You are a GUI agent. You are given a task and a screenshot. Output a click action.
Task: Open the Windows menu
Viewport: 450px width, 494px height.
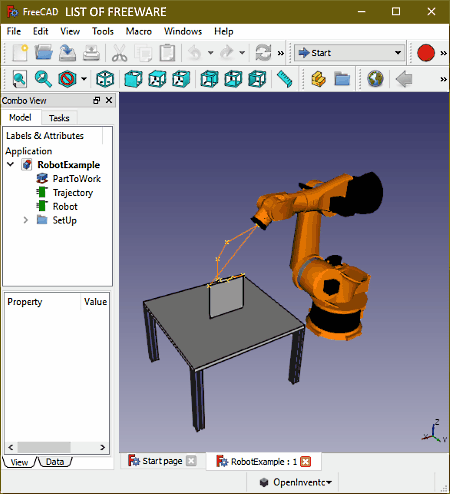pos(183,31)
